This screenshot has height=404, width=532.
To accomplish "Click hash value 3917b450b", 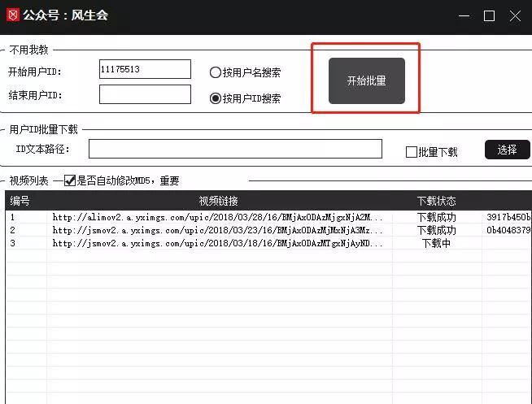I will [x=508, y=217].
